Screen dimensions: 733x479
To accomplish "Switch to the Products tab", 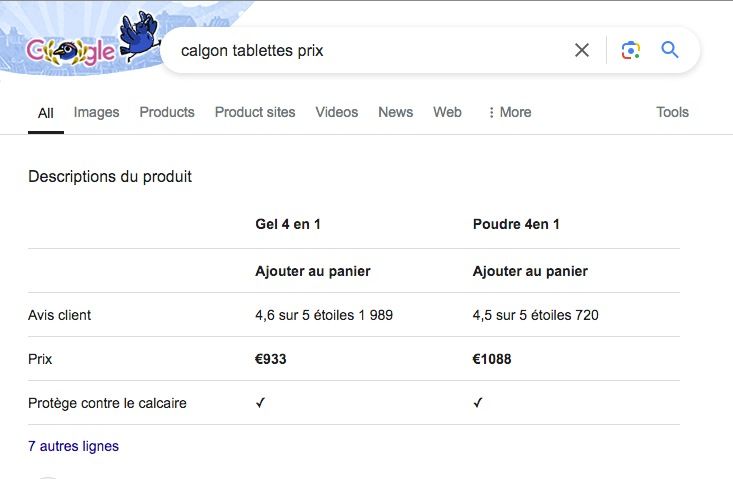I will (x=167, y=112).
